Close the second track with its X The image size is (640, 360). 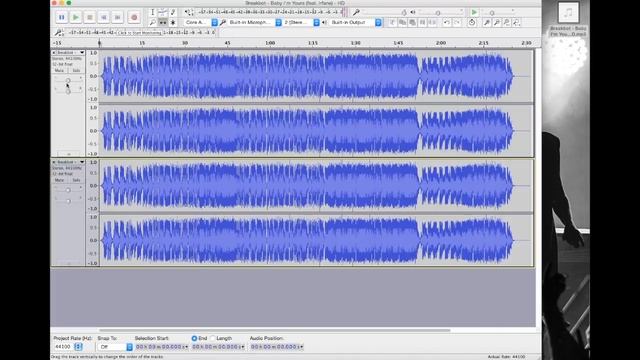click(53, 162)
